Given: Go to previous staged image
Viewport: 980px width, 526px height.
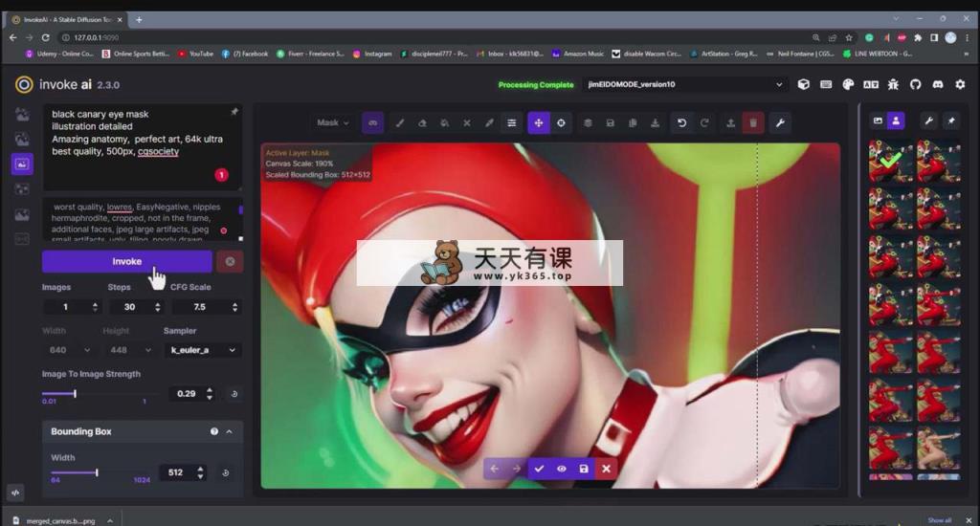Looking at the screenshot, I should click(x=495, y=469).
